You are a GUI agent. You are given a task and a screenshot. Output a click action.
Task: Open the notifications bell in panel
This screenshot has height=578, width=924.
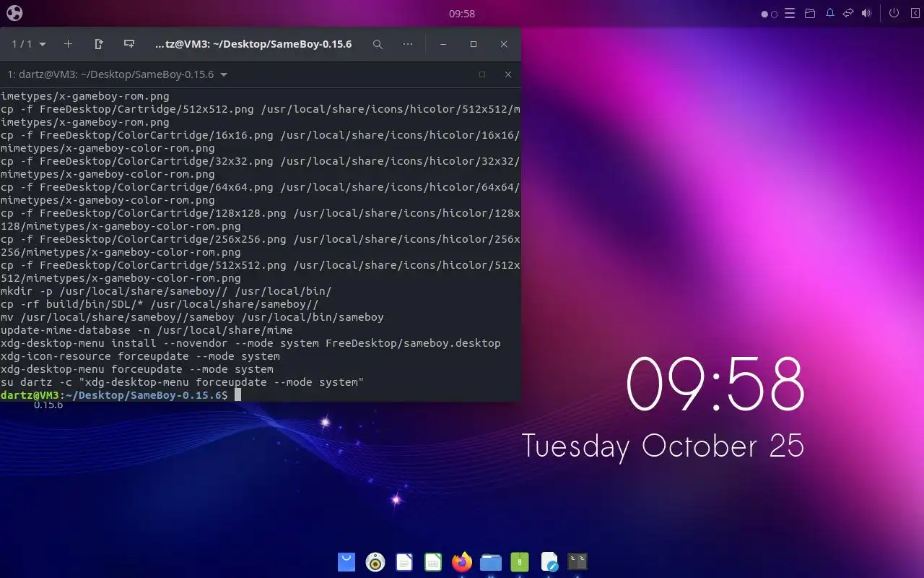[830, 13]
